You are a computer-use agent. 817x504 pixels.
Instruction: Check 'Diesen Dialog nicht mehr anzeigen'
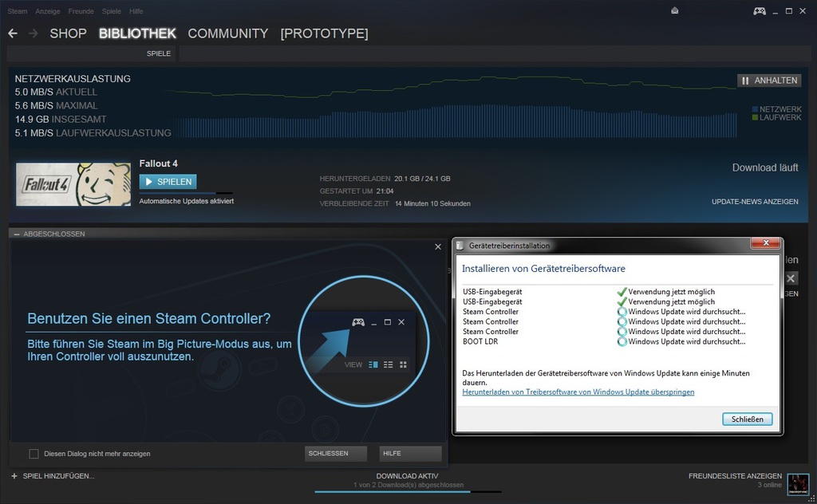[x=34, y=454]
